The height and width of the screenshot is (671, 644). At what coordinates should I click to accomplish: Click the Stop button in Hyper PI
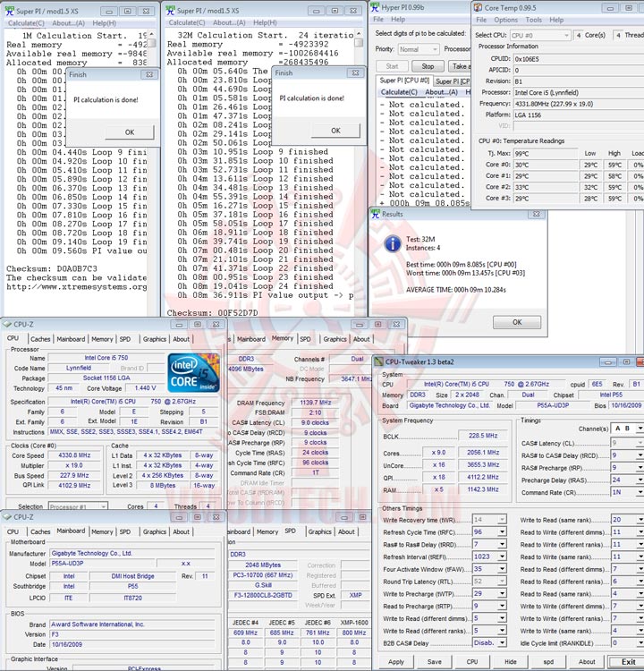coord(428,66)
